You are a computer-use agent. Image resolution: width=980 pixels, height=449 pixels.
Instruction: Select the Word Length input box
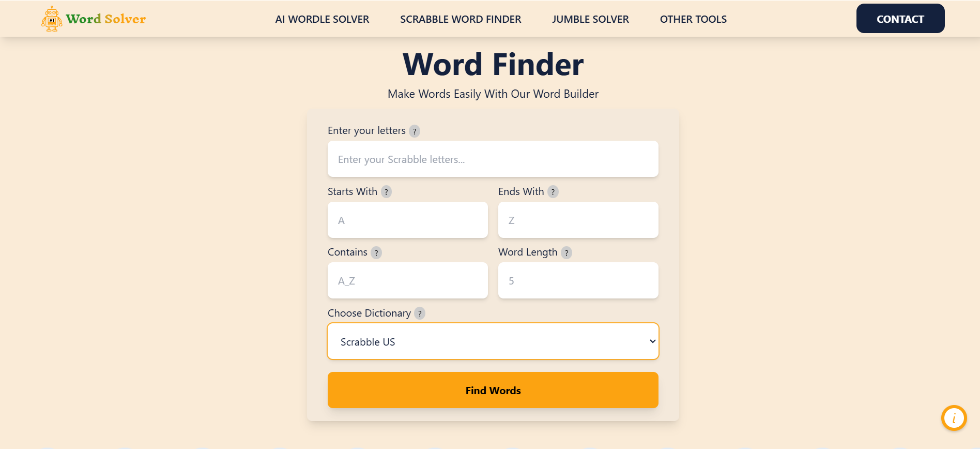coord(578,280)
